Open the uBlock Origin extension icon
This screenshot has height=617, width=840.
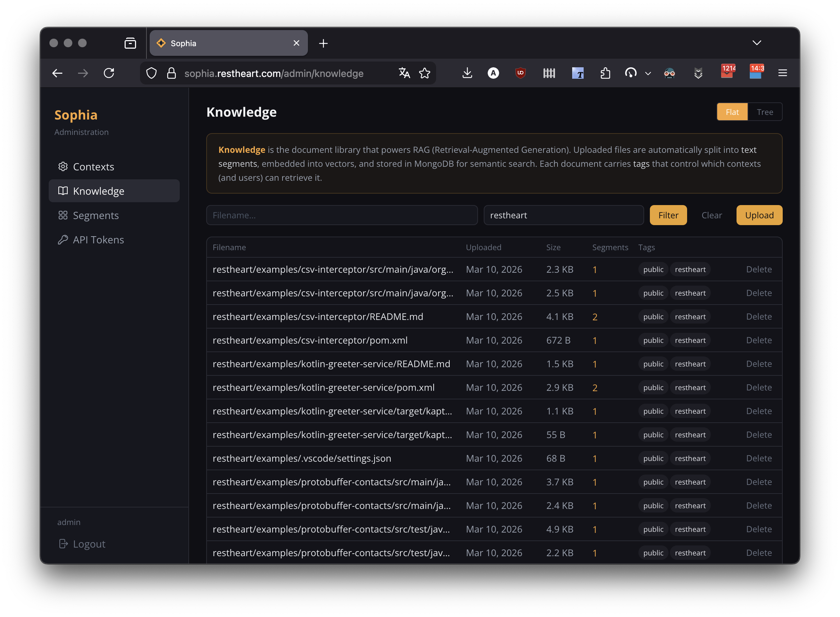(x=521, y=73)
